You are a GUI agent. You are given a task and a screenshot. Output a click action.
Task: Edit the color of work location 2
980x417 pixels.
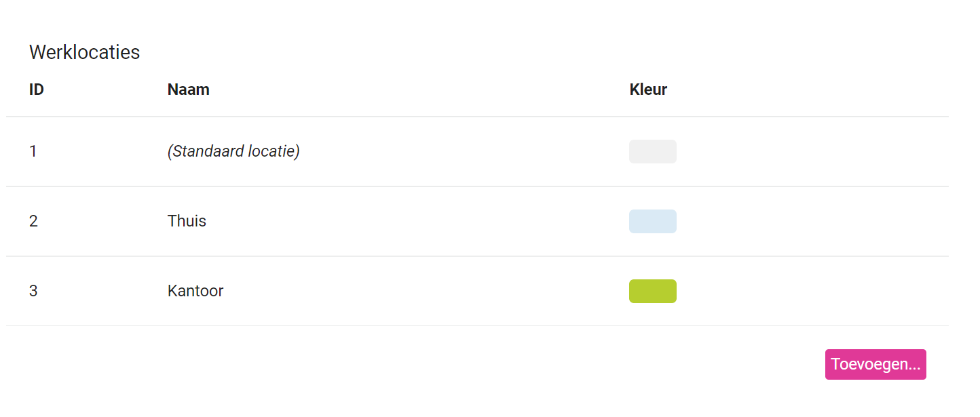[x=653, y=221]
